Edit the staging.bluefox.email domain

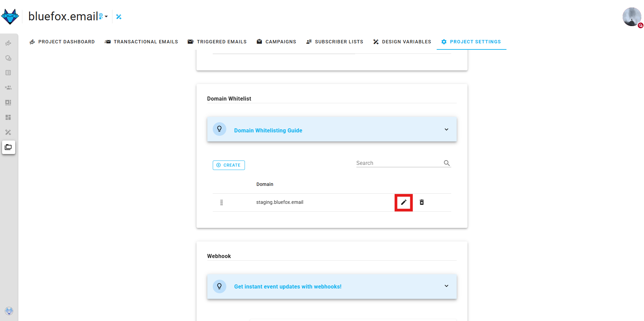(404, 202)
